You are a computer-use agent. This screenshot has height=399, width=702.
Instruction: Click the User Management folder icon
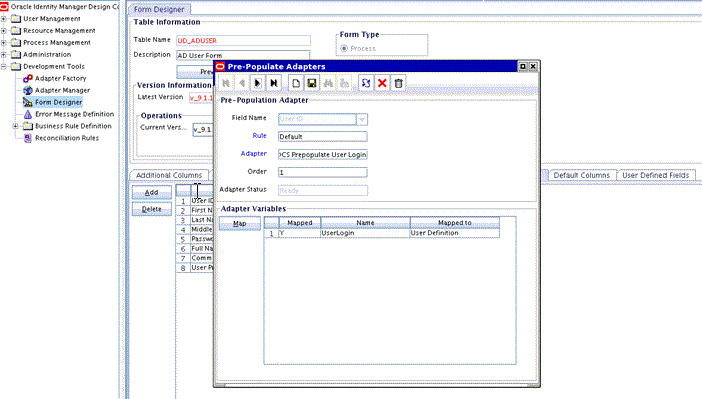16,19
